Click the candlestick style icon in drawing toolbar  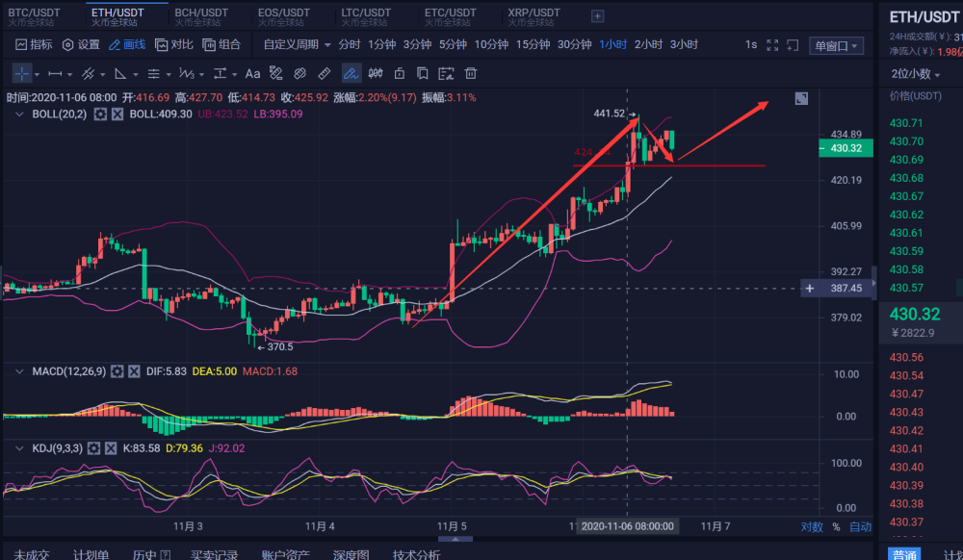(x=376, y=73)
